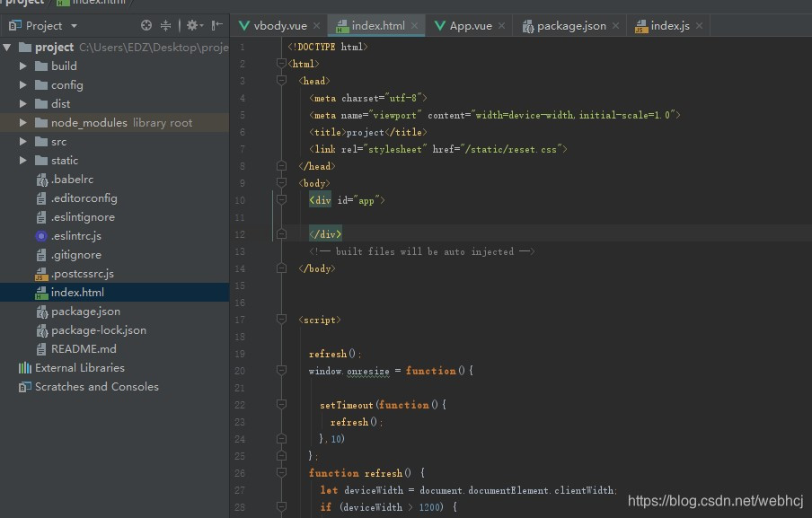Click the scroll-from-source target icon
Viewport: 812px width, 518px height.
coord(146,25)
